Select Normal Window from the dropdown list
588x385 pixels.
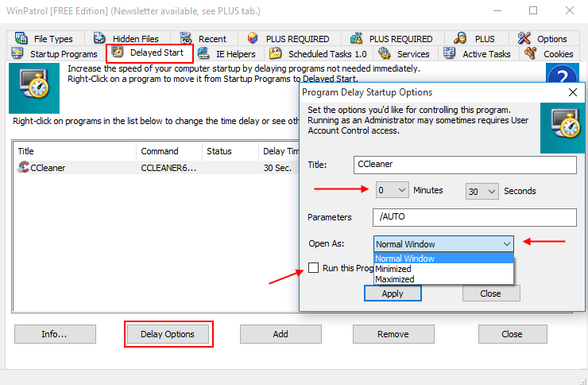443,259
